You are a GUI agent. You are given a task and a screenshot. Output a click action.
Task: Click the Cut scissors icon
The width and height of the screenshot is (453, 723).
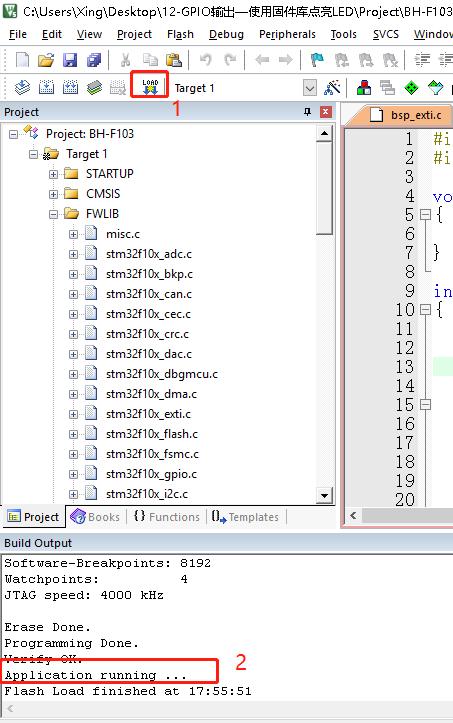pyautogui.click(x=125, y=60)
